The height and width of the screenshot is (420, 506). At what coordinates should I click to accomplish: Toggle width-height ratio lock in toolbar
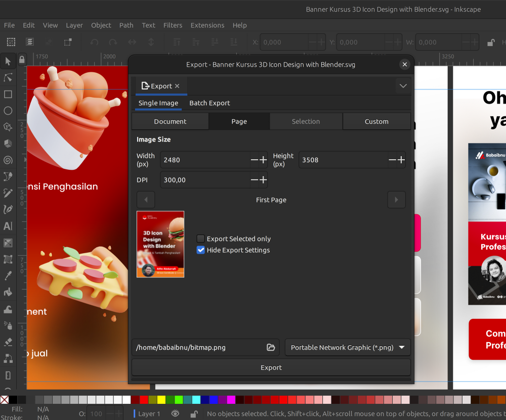pyautogui.click(x=491, y=42)
